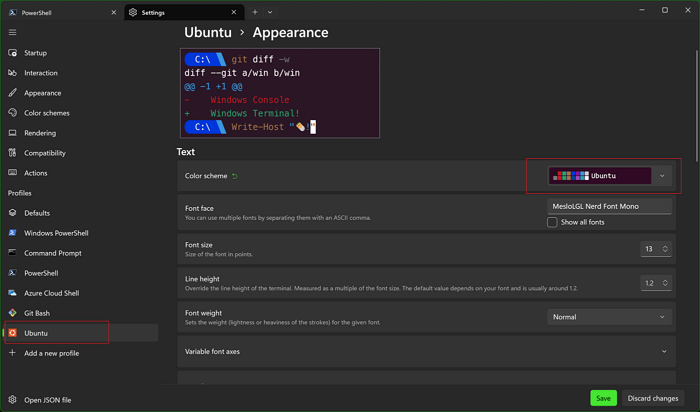Click the Appearance brush icon in the sidebar
Viewport: 700px width, 412px height.
click(12, 93)
